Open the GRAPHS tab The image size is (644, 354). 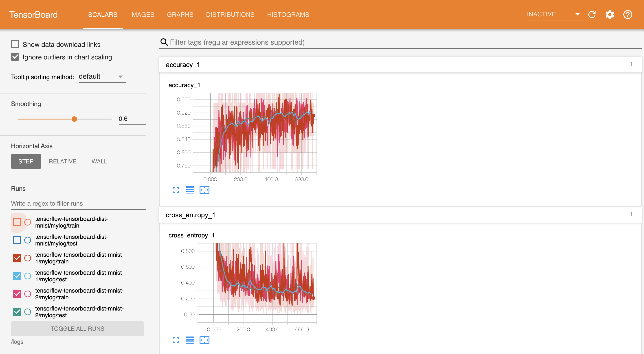point(180,15)
